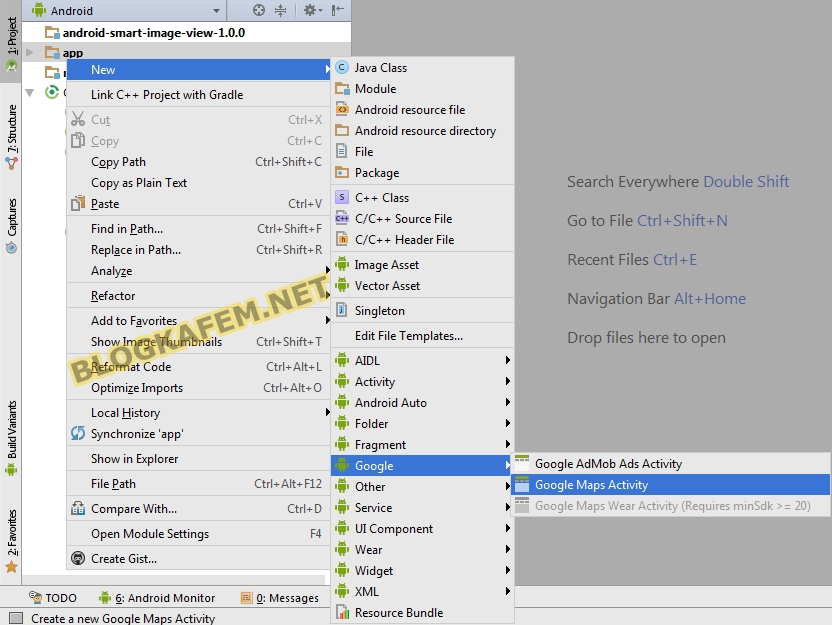Open the Local History submenu
832x625 pixels.
[199, 413]
